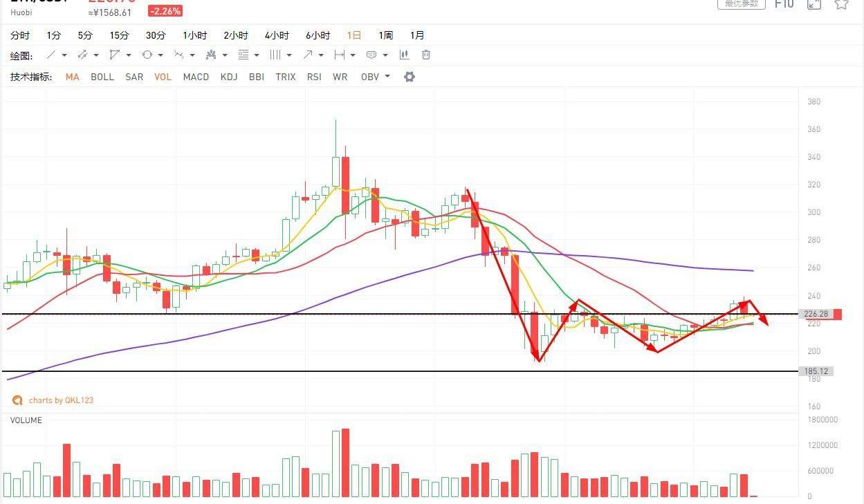Screen dimensions: 864x504
Task: Switch to the 1周 weekly timeframe
Action: 385,35
